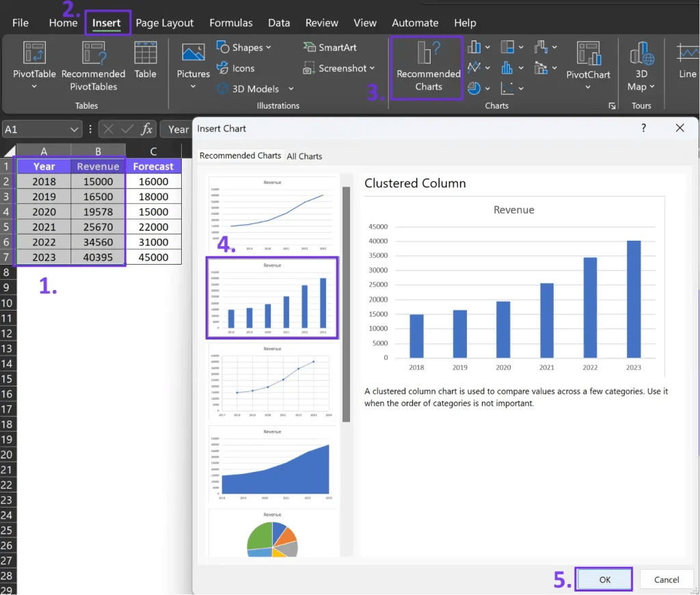This screenshot has height=595, width=700.
Task: Expand the Screenshot dropdown
Action: (371, 68)
